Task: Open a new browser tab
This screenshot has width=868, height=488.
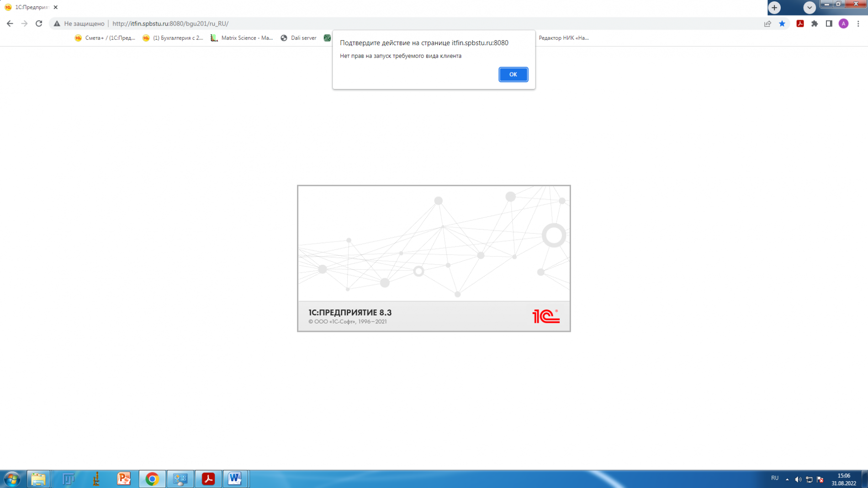Action: (774, 7)
